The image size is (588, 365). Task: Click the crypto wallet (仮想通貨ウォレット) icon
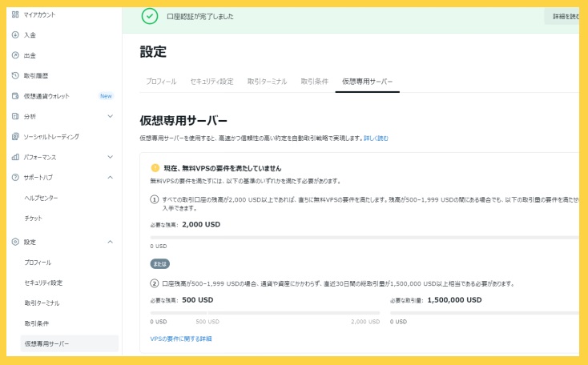[15, 96]
